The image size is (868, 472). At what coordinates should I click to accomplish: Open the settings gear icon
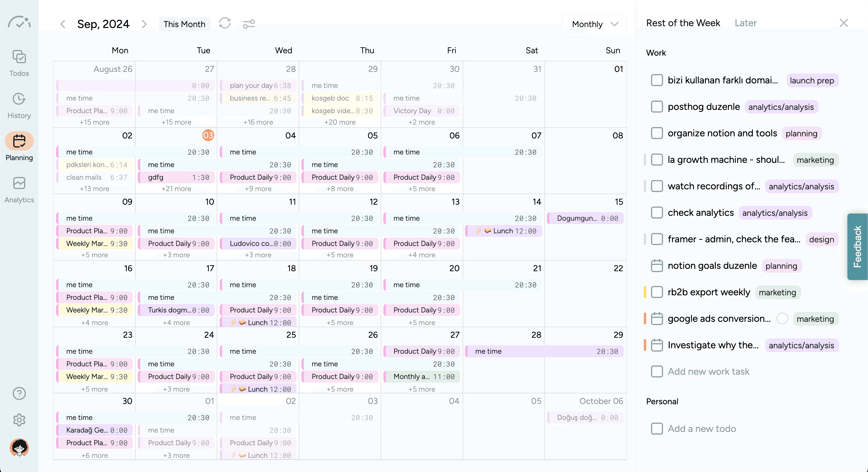click(x=19, y=420)
